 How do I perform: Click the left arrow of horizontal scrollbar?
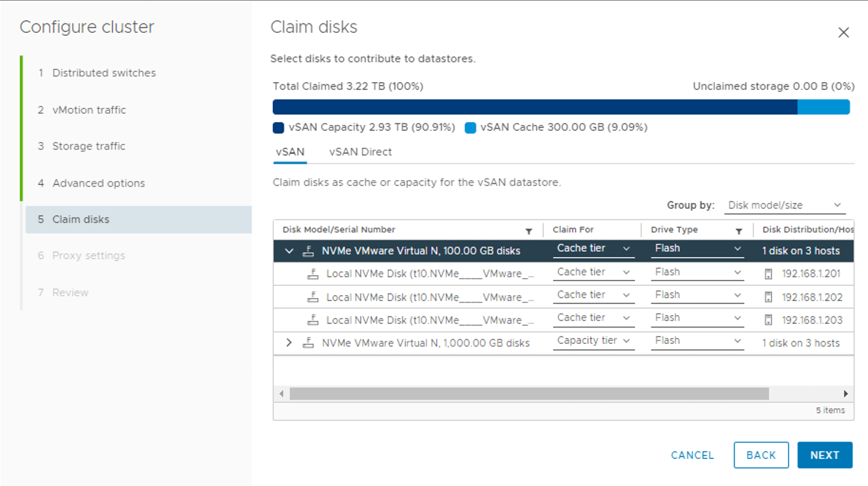pyautogui.click(x=281, y=394)
